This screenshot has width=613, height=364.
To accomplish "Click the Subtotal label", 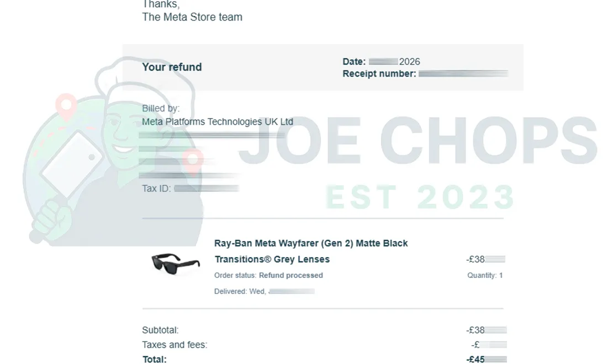I will pyautogui.click(x=160, y=330).
